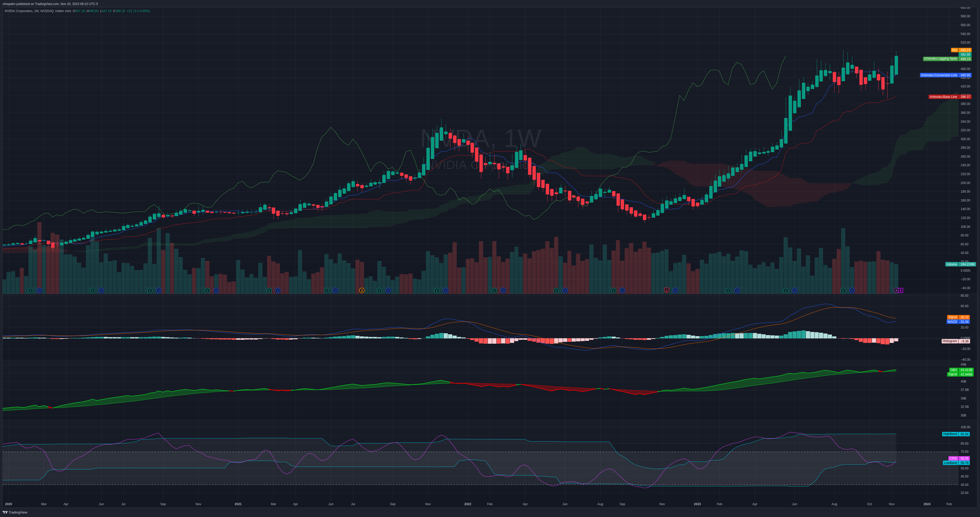Click the 300.00 level on price axis
Screen dimensions: 980x517
point(965,139)
